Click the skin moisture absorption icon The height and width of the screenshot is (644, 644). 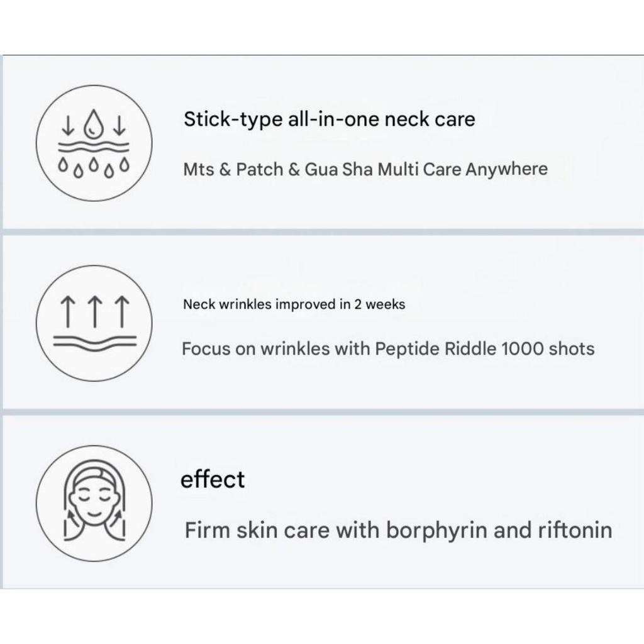(x=94, y=143)
